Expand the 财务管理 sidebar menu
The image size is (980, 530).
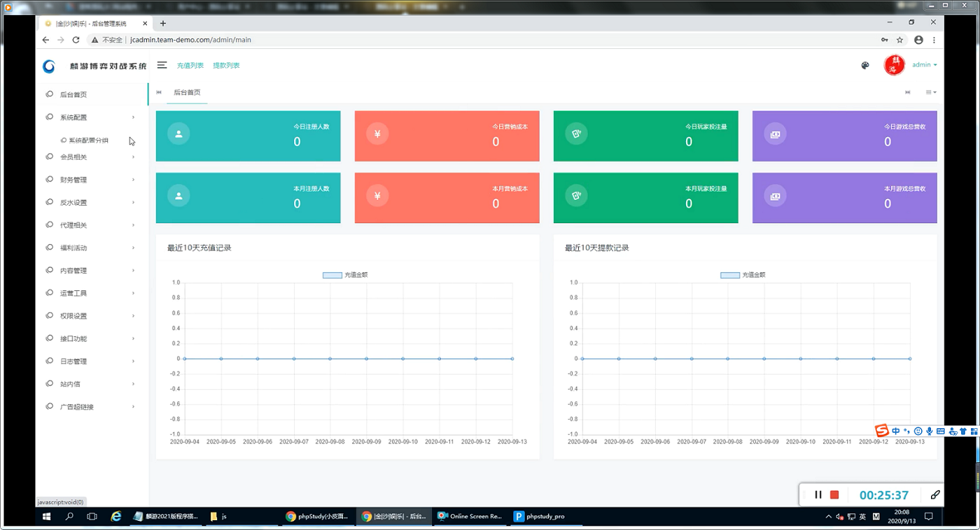(x=90, y=180)
